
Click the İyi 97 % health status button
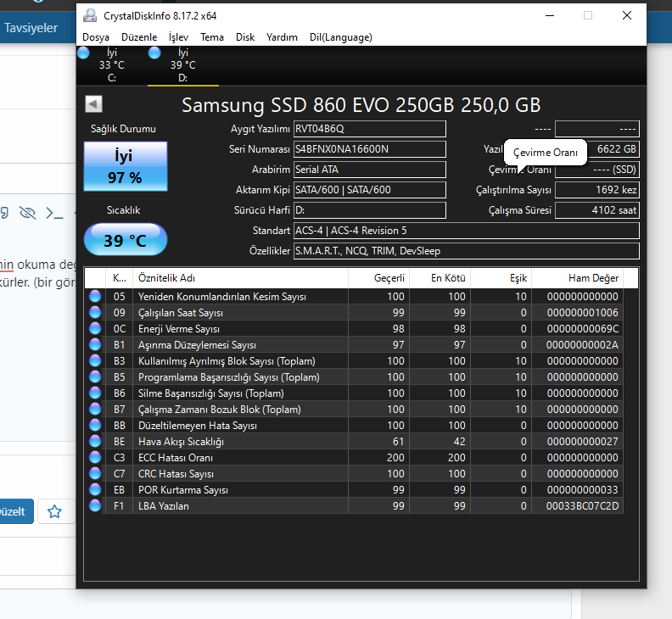tap(126, 166)
